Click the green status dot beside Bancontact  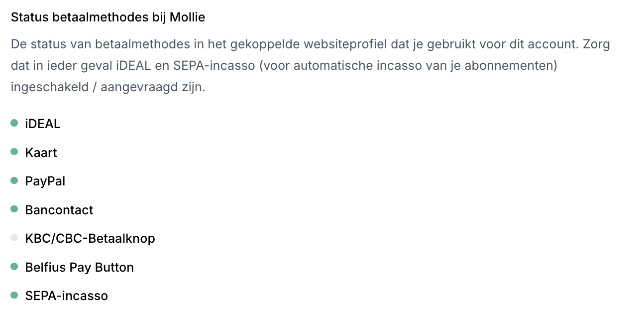pos(14,209)
